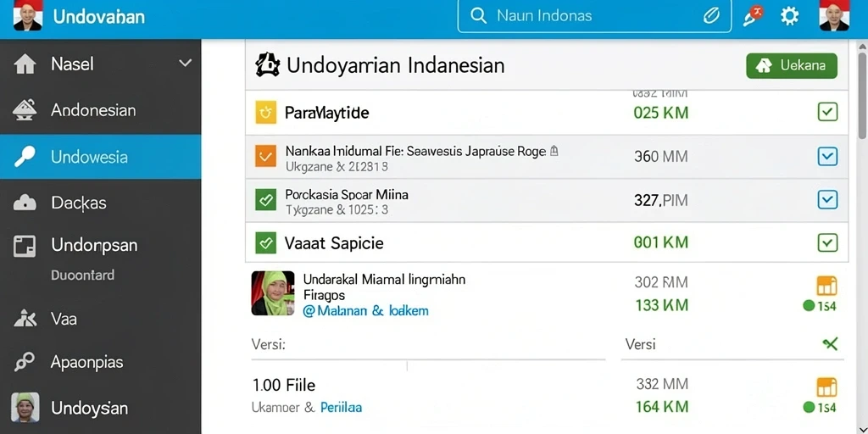Click the right Versi input line
The height and width of the screenshot is (434, 868).
click(732, 359)
